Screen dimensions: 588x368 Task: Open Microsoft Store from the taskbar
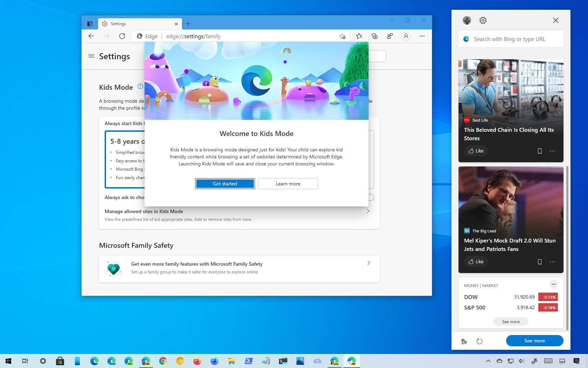pos(60,361)
